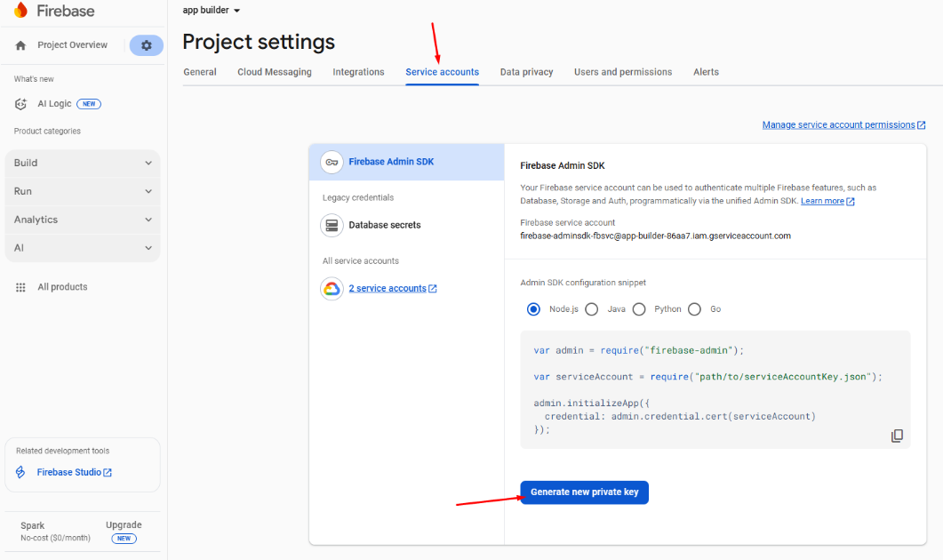This screenshot has width=943, height=560.
Task: Click the Database secrets storage icon
Action: tap(332, 225)
